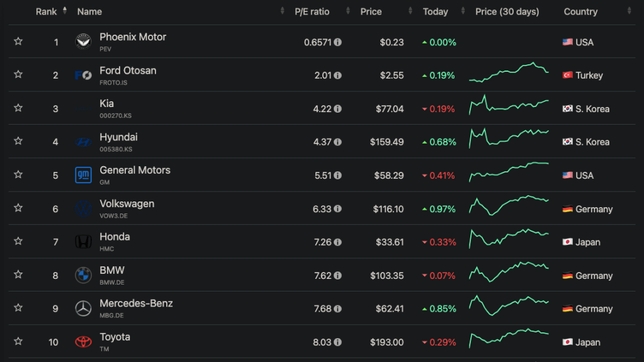Click the General Motors GM logo
The image size is (644, 362).
83,175
